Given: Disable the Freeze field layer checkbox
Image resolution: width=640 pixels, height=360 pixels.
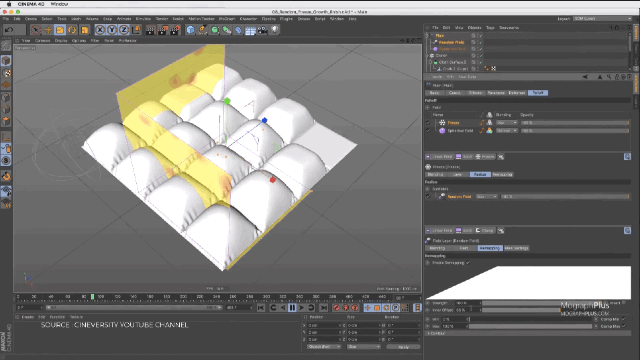Looking at the screenshot, I should (x=428, y=122).
